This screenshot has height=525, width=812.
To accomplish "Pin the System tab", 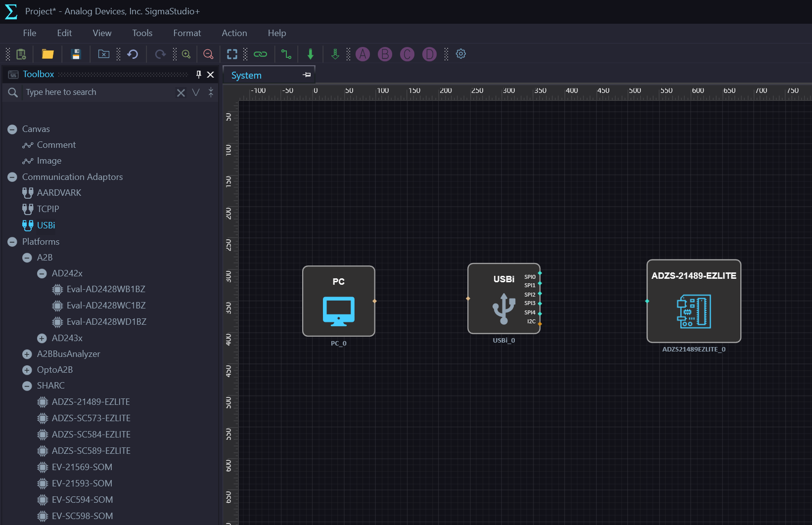I will (x=307, y=75).
